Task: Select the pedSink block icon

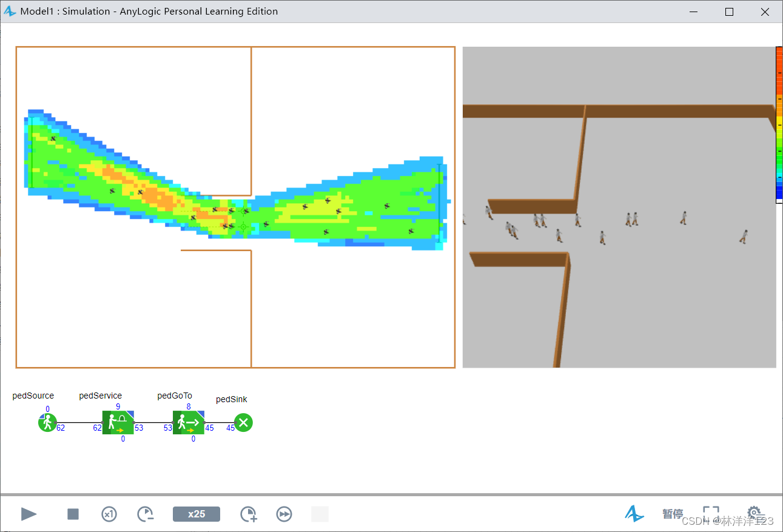Action: 243,422
